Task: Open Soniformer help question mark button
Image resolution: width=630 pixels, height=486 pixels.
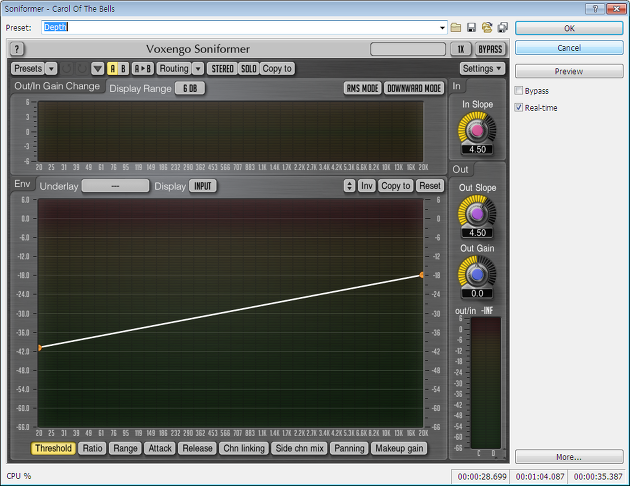Action: coord(17,49)
